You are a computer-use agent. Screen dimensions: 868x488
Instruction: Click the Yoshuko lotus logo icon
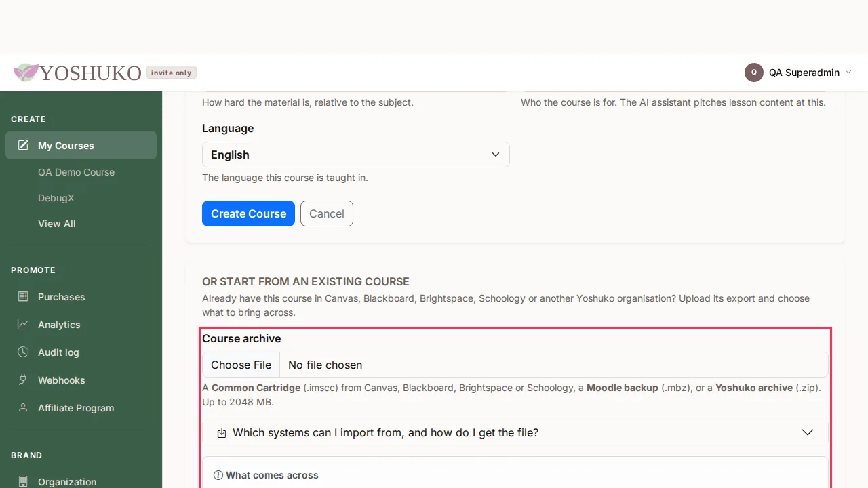tap(26, 73)
